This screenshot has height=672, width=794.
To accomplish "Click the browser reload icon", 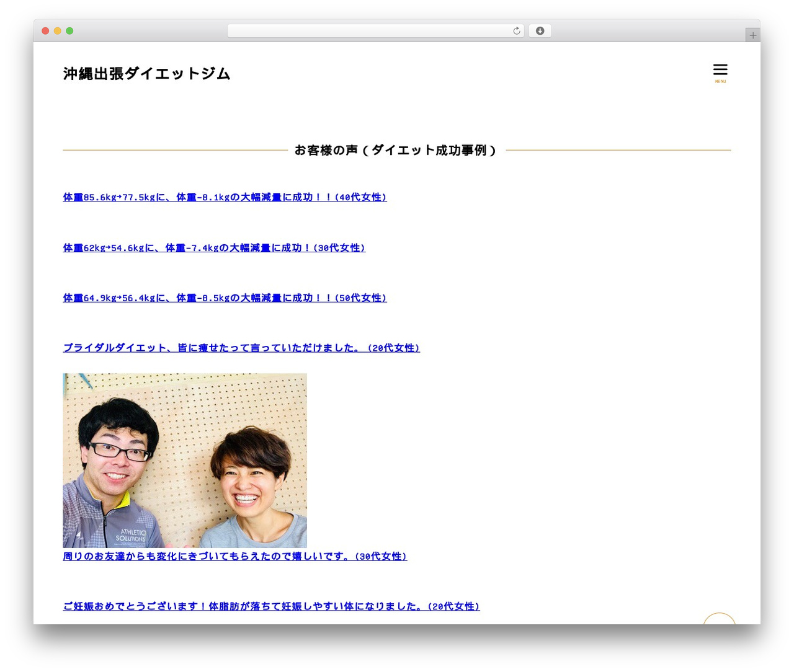I will (517, 31).
